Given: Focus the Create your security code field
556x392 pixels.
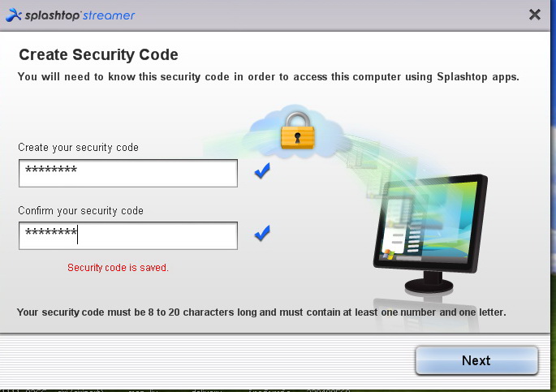Looking at the screenshot, I should click(x=128, y=173).
